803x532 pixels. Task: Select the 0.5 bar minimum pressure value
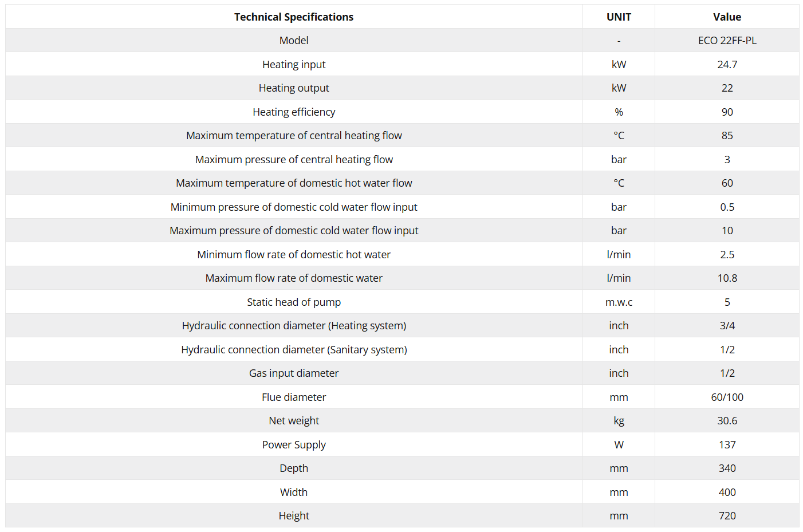[x=727, y=207]
